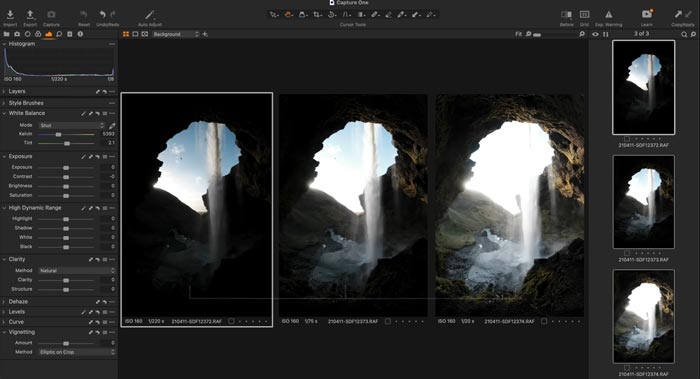
Task: Open the Clarity Method dropdown
Action: (77, 271)
